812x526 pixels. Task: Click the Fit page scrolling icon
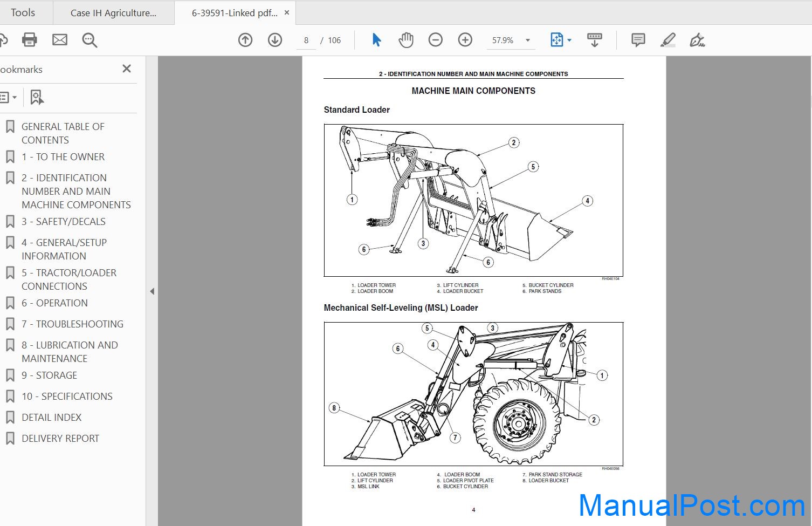557,40
